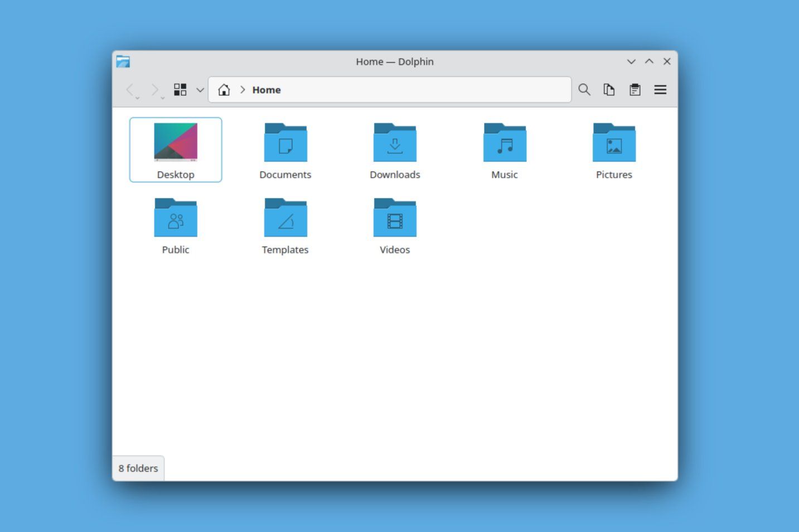
Task: Close the Dolphin window
Action: [x=667, y=61]
